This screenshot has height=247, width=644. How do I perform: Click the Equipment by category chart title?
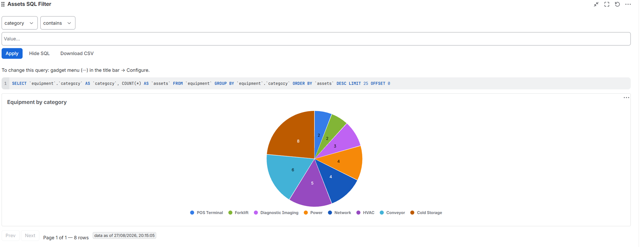tap(37, 102)
